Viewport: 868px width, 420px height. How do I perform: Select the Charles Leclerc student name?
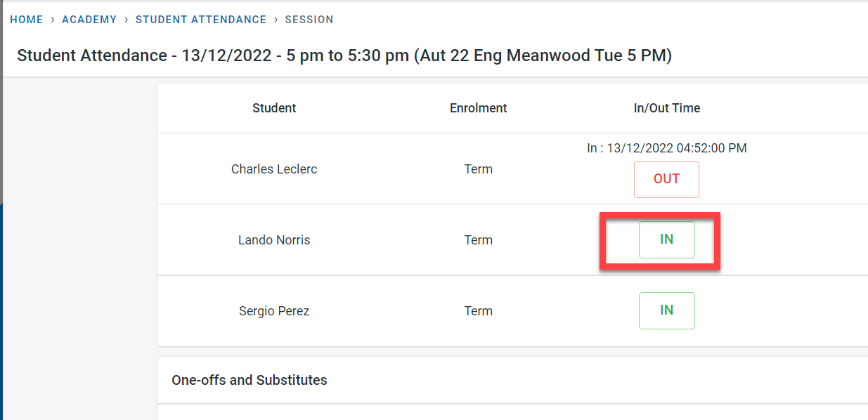click(x=274, y=169)
